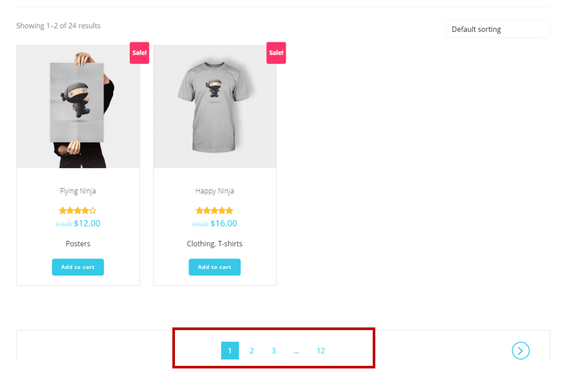Add Happy Ninja to cart

click(215, 267)
